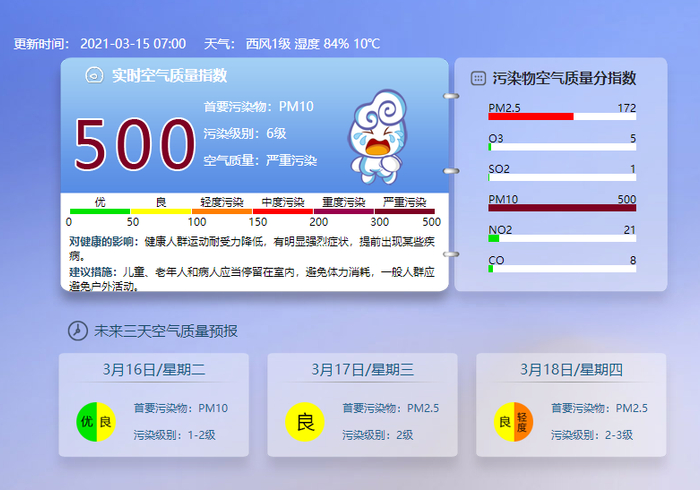Open the 3月18日/星期四 forecast card heading
This screenshot has height=490, width=700.
click(x=571, y=370)
